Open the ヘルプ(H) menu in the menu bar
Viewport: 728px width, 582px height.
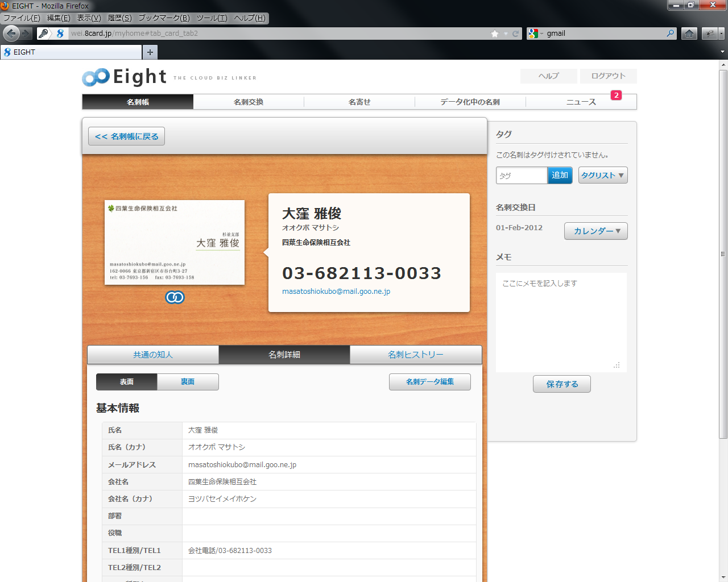(x=250, y=18)
